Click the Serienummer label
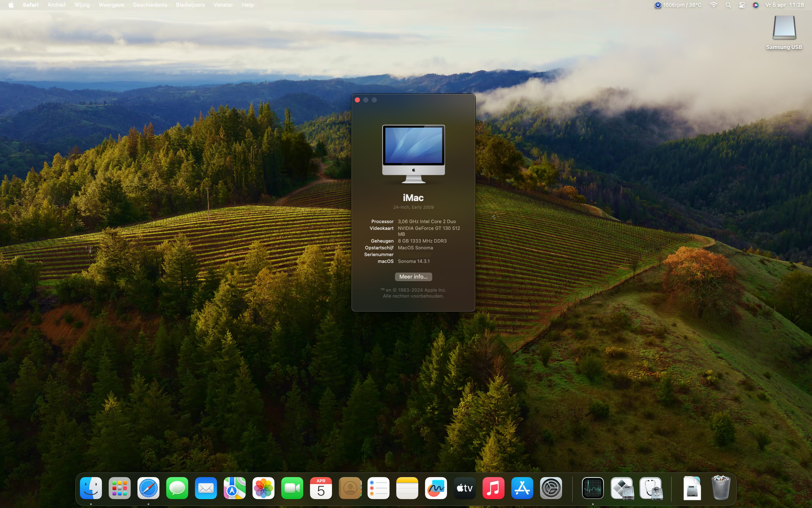Image resolution: width=812 pixels, height=508 pixels. [x=379, y=254]
